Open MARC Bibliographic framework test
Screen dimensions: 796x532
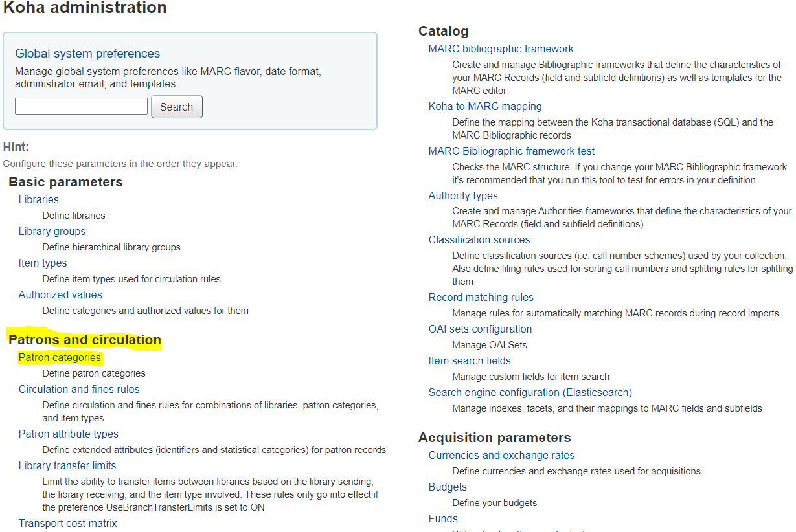(512, 151)
